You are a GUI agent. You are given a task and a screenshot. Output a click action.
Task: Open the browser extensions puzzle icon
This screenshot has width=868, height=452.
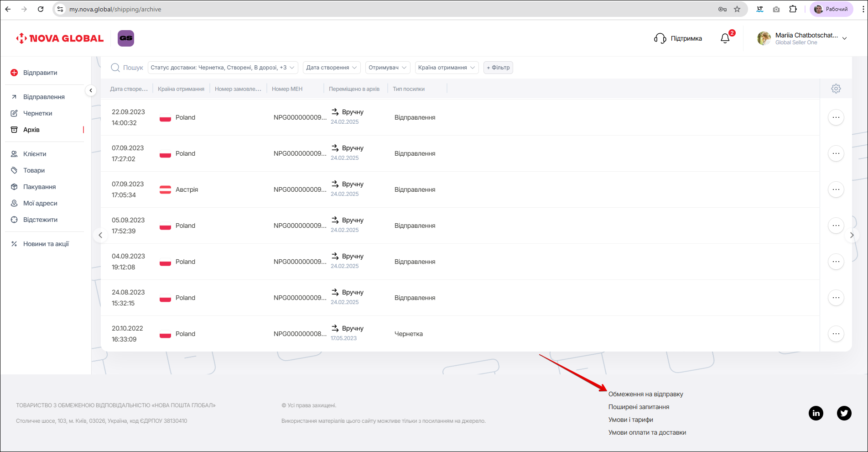click(793, 9)
